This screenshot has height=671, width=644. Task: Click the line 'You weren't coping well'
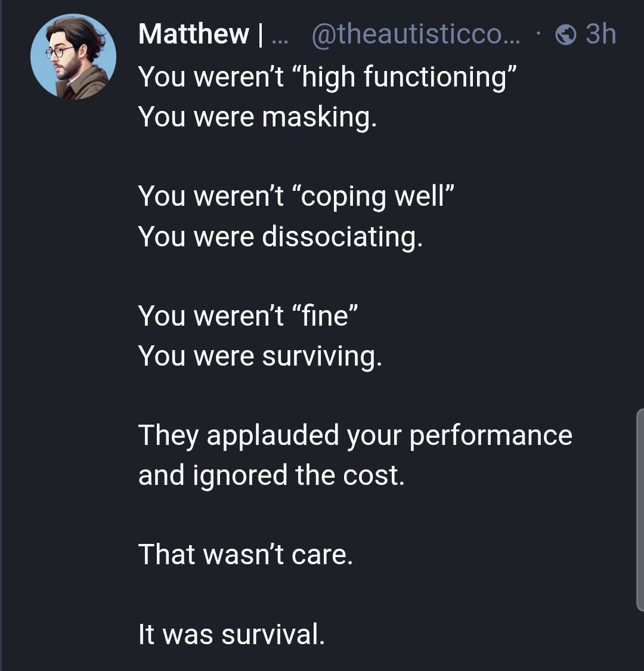coord(296,196)
